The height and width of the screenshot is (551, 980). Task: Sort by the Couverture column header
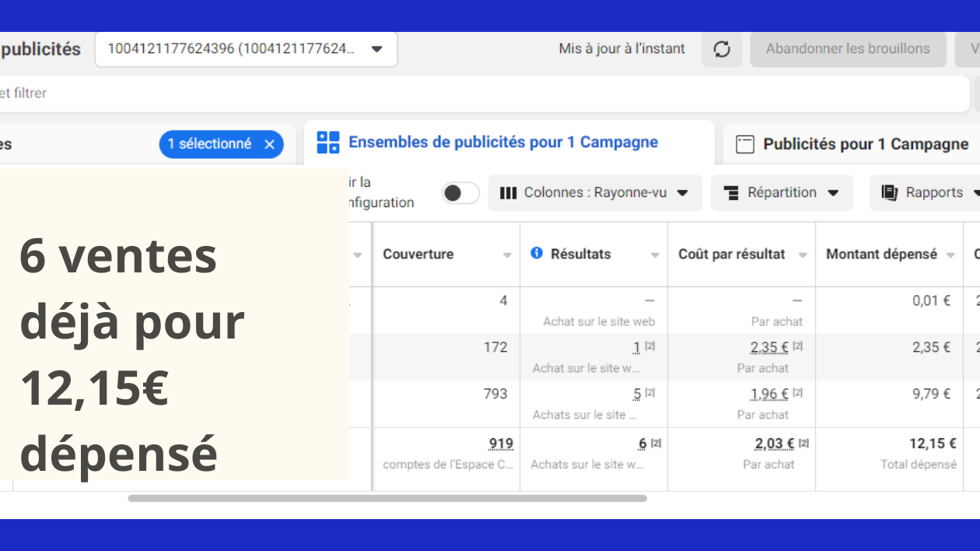tap(418, 254)
